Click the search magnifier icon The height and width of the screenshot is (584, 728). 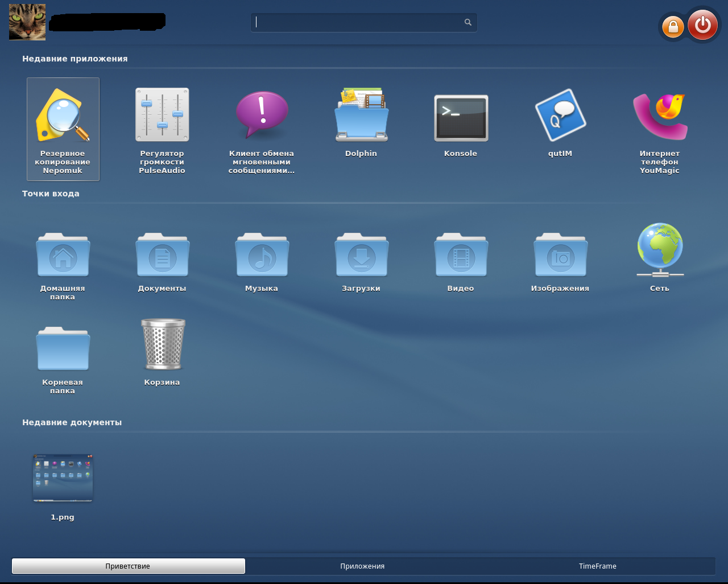pyautogui.click(x=468, y=22)
